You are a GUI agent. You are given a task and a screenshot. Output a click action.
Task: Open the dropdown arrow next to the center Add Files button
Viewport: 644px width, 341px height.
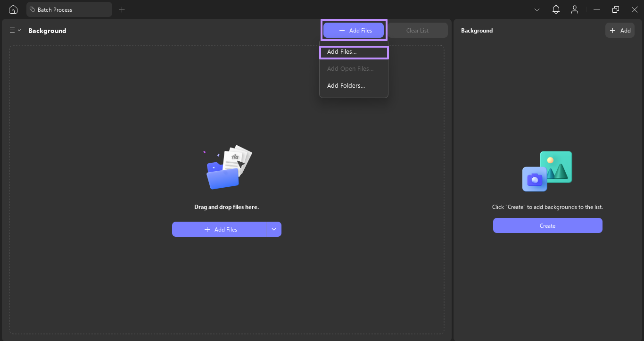pos(273,229)
